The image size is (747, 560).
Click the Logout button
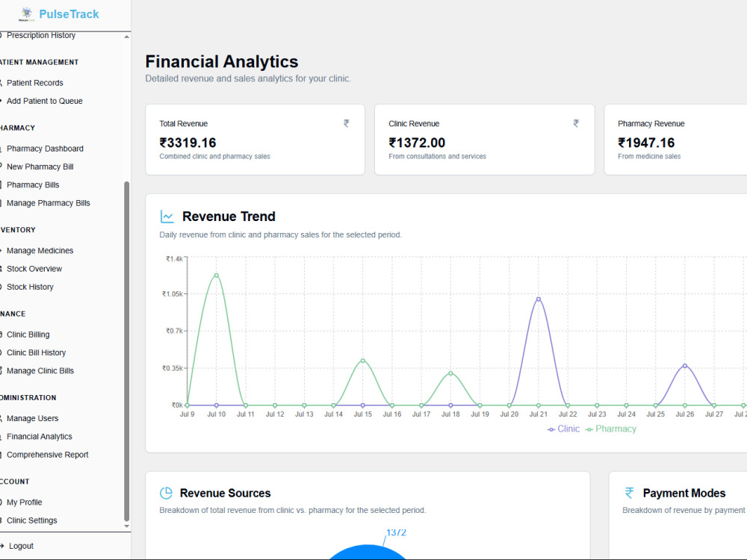tap(21, 546)
